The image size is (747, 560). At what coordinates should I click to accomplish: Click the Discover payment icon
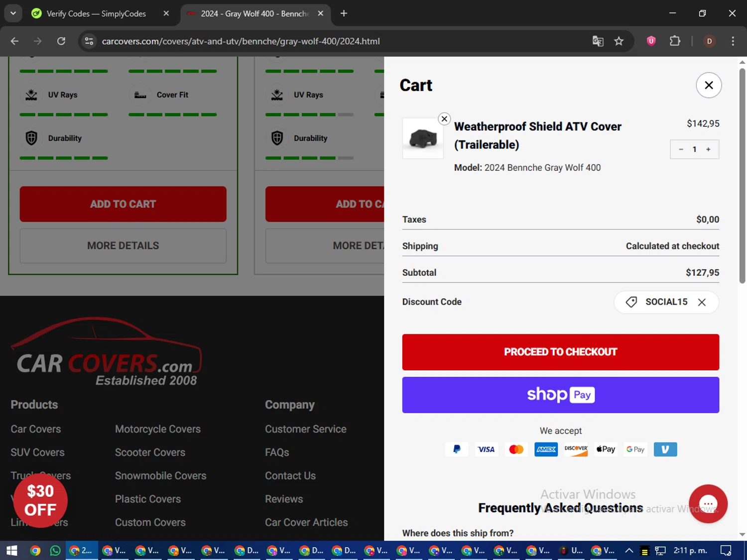[x=576, y=449]
